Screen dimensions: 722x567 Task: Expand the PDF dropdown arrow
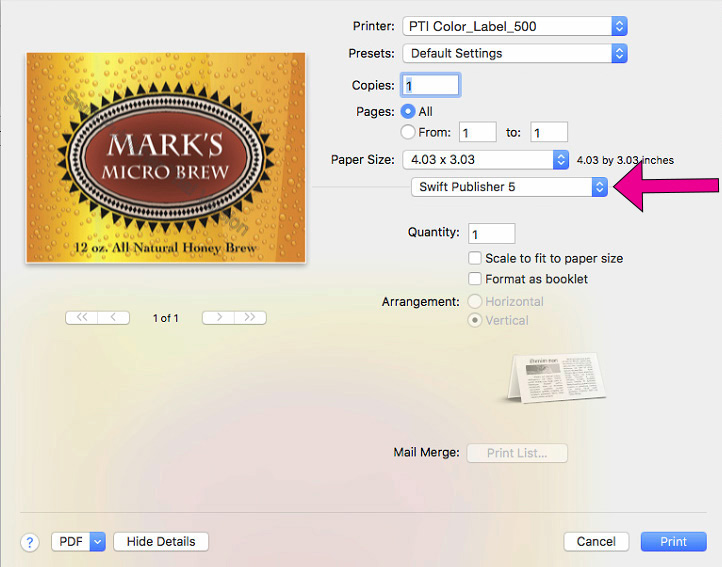[98, 542]
